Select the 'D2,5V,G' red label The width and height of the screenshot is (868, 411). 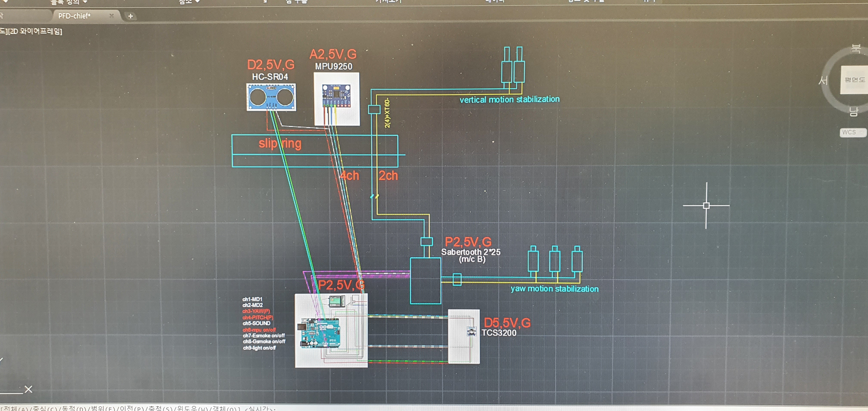[271, 64]
